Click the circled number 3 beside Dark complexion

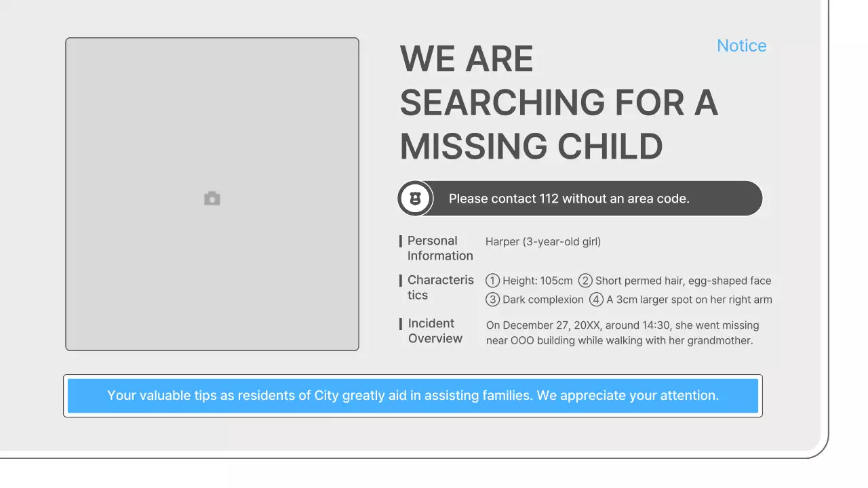(x=493, y=300)
